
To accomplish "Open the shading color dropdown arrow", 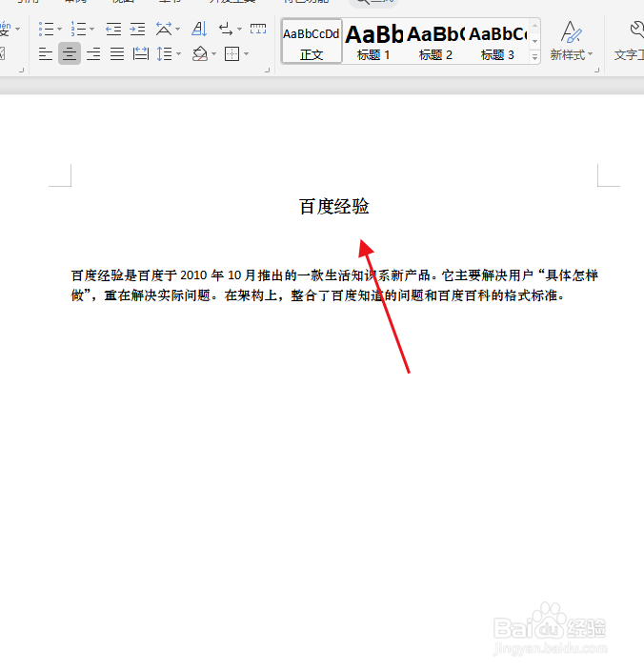I will point(213,54).
